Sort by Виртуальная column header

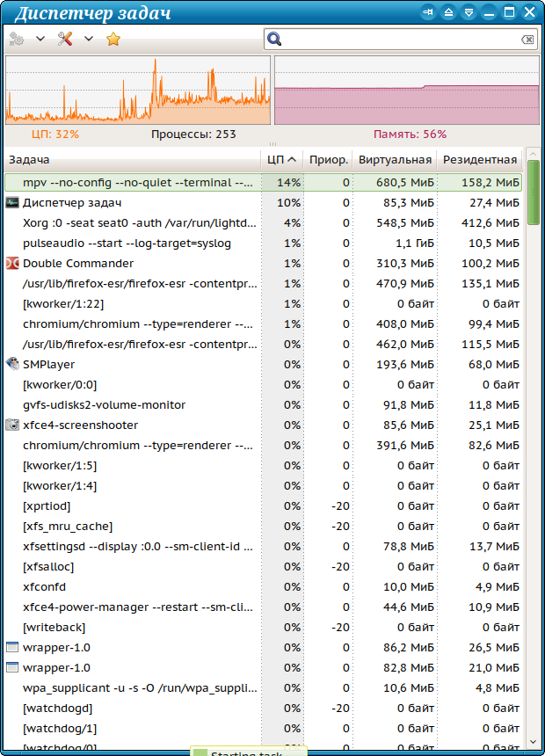coord(395,160)
